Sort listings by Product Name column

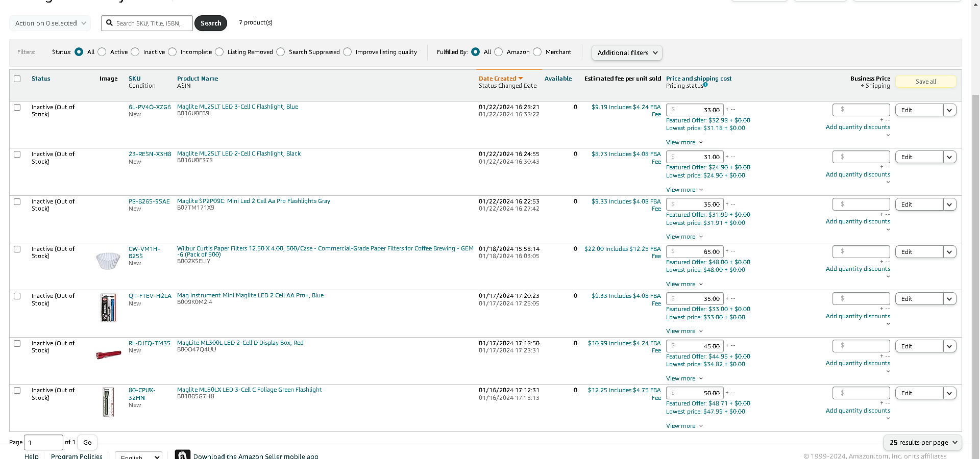[198, 79]
